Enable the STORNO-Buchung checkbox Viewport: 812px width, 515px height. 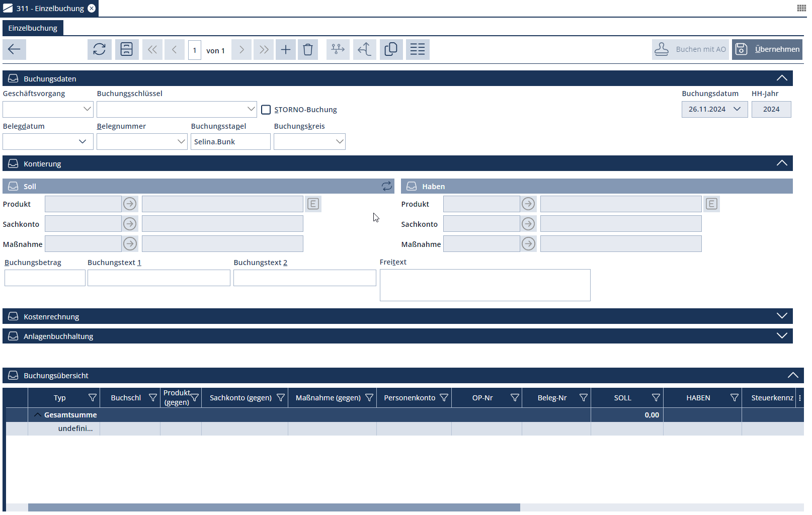point(266,110)
